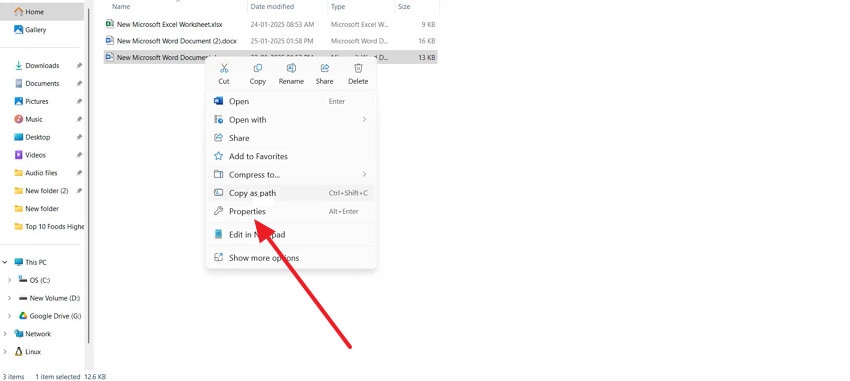
Task: Expand the OS (C:) drive chevron
Action: [9, 280]
